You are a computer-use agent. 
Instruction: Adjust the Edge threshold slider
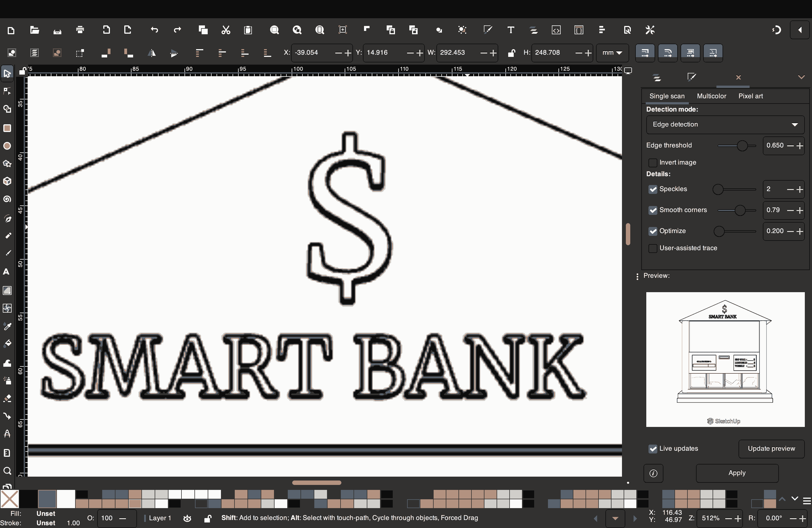(x=742, y=146)
